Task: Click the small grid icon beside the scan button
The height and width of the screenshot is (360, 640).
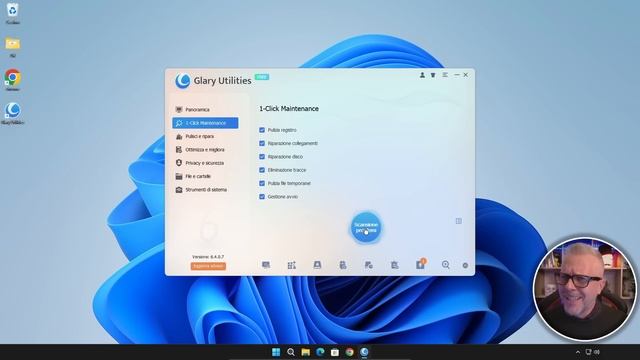Action: [459, 221]
